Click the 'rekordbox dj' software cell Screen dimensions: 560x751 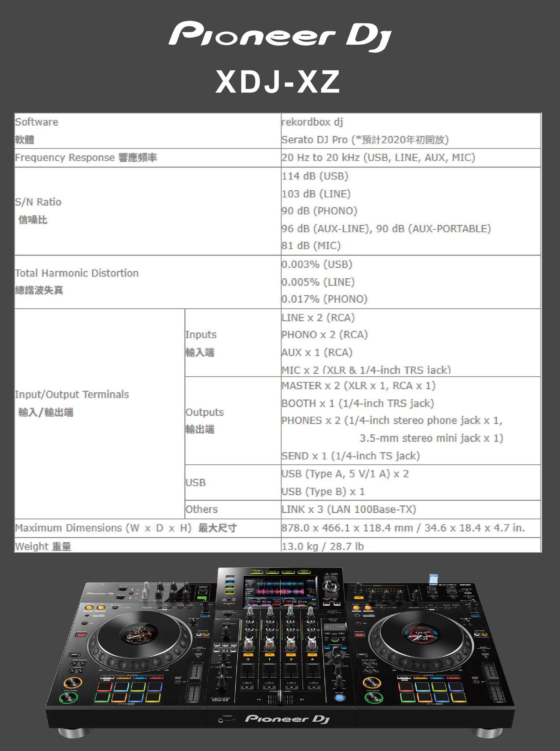312,122
